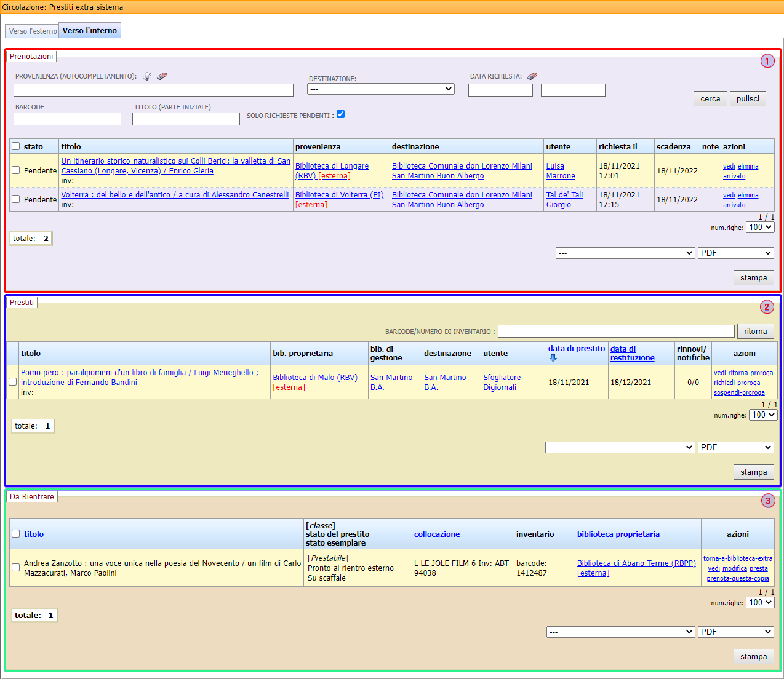784x679 pixels.
Task: Select the Verso l'interno tab
Action: click(x=89, y=30)
